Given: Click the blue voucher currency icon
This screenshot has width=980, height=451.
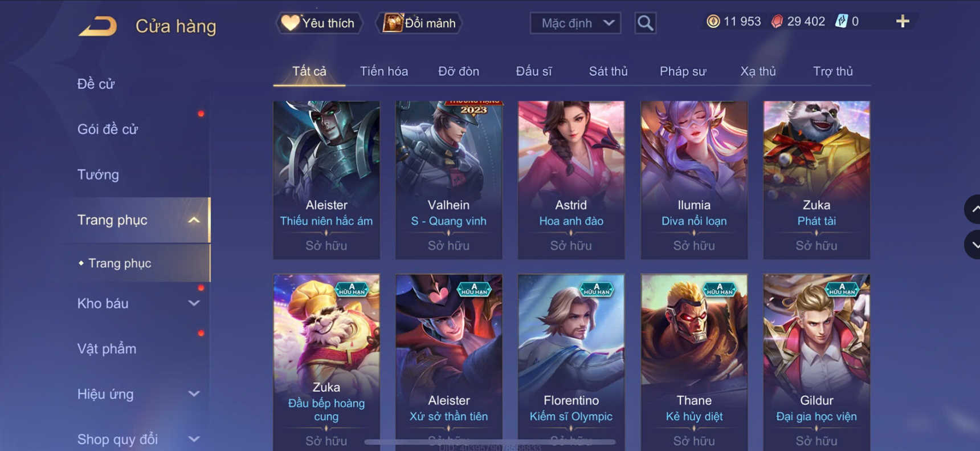Looking at the screenshot, I should point(841,22).
